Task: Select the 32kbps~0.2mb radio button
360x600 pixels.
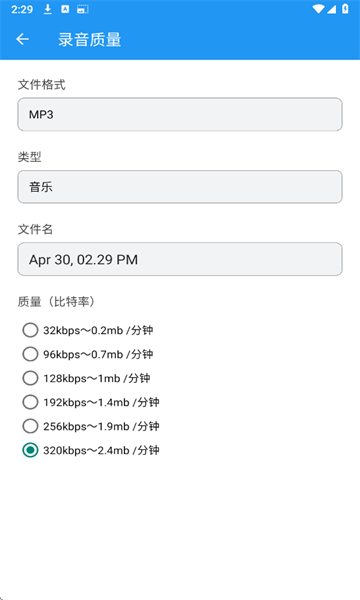Action: (x=30, y=330)
